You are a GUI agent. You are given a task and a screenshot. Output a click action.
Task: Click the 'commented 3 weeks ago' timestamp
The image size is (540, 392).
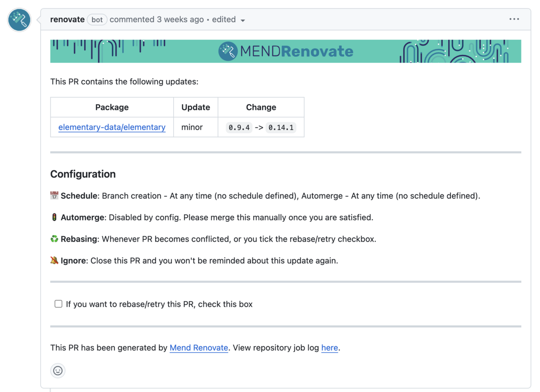point(157,19)
